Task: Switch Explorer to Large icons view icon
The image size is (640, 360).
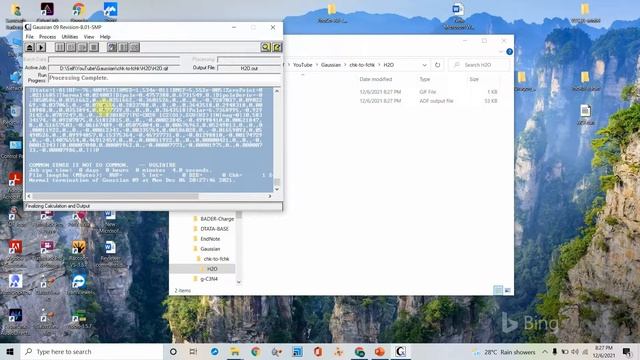Action: pos(507,290)
